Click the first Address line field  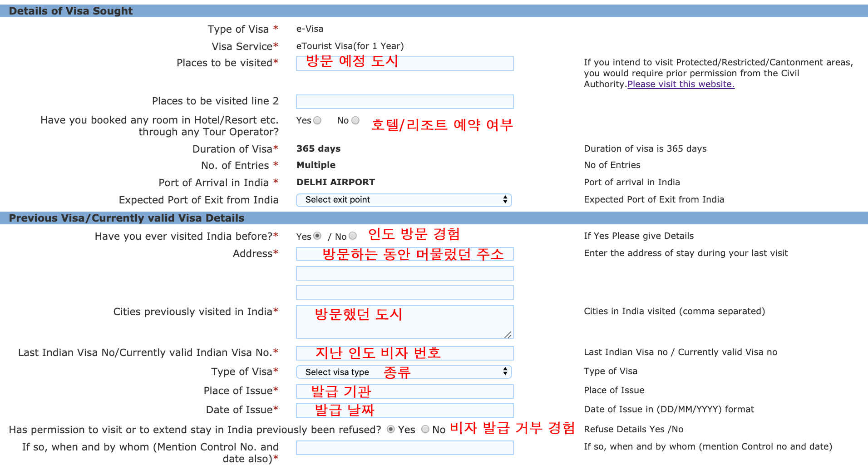(x=405, y=254)
